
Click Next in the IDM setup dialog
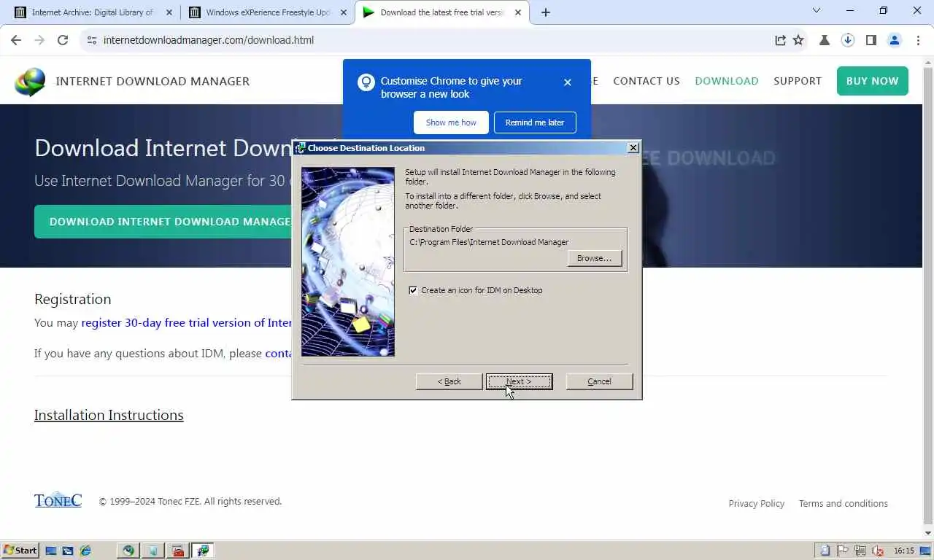pos(519,381)
